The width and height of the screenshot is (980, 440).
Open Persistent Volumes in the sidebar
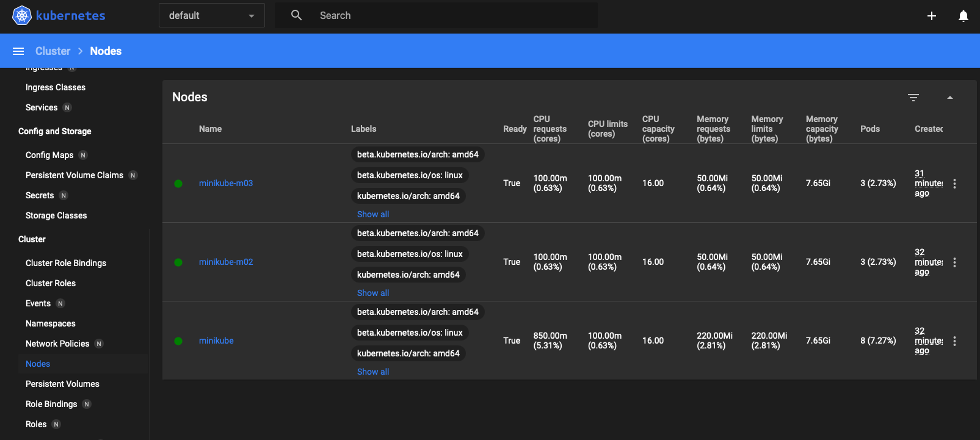coord(62,384)
